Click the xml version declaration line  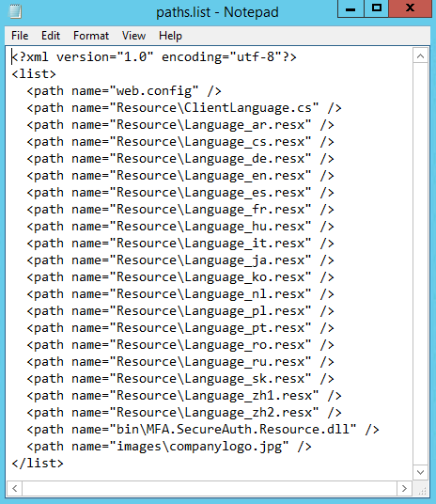point(154,57)
